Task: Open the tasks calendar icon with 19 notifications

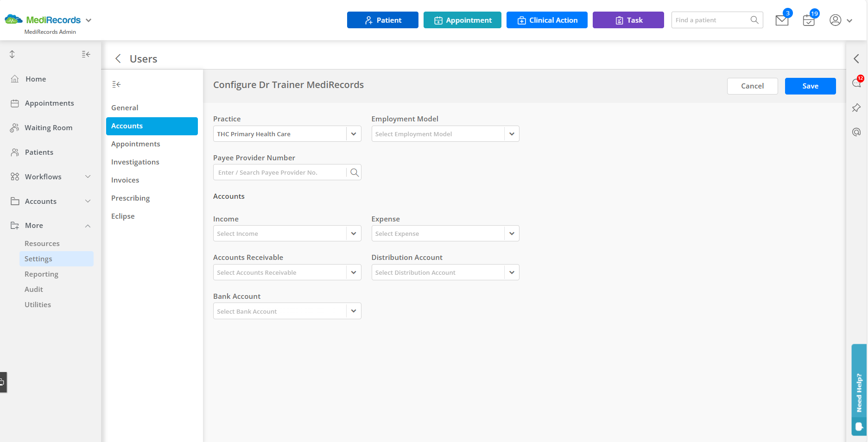Action: point(809,20)
